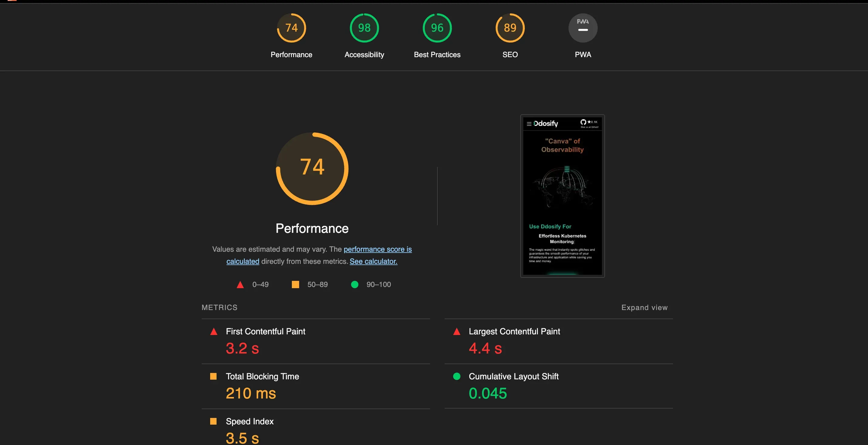Viewport: 868px width, 445px height.
Task: Click red triangle beside First Contentful Paint
Action: pyautogui.click(x=214, y=331)
